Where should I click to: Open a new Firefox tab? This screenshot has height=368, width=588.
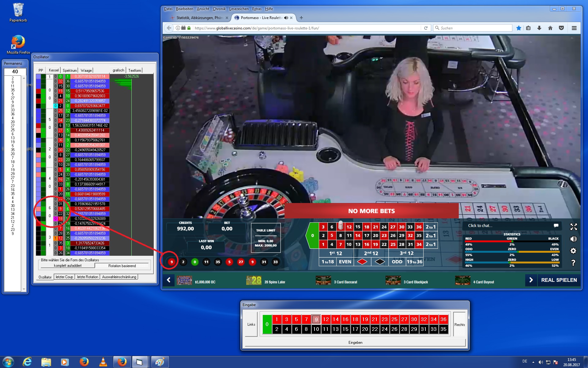[301, 18]
